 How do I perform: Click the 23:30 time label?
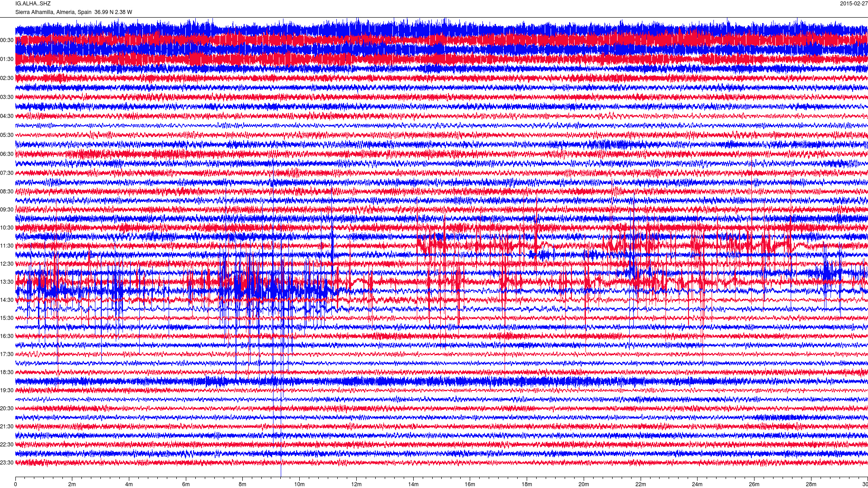tap(7, 463)
